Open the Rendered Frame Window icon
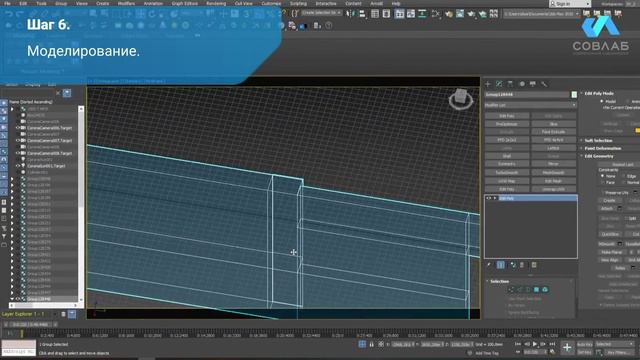This screenshot has width=640, height=360. coord(460,14)
